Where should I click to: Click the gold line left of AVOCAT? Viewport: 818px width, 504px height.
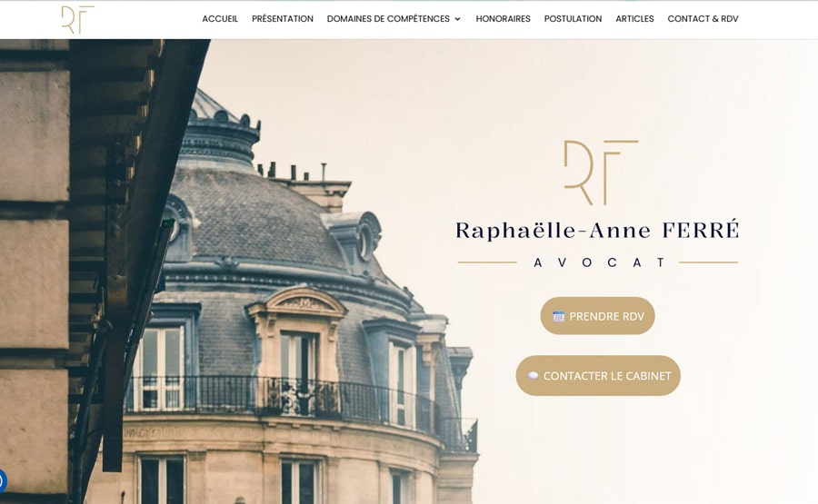[x=487, y=262]
